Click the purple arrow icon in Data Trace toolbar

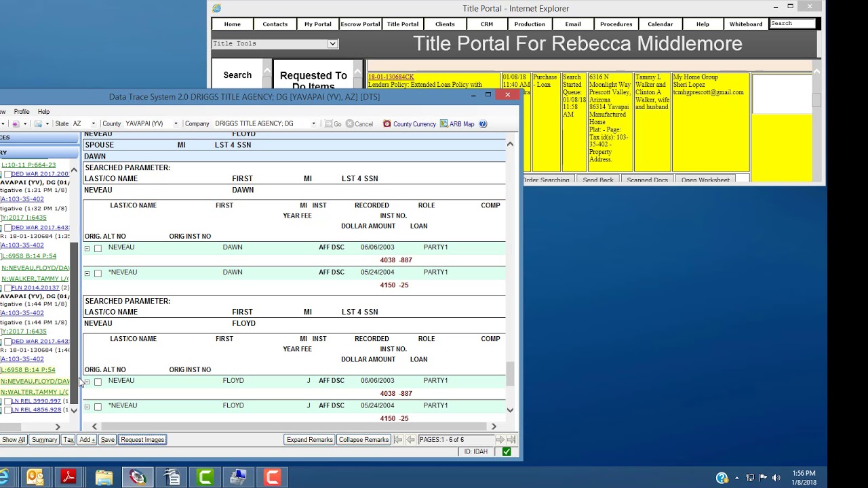pos(16,124)
